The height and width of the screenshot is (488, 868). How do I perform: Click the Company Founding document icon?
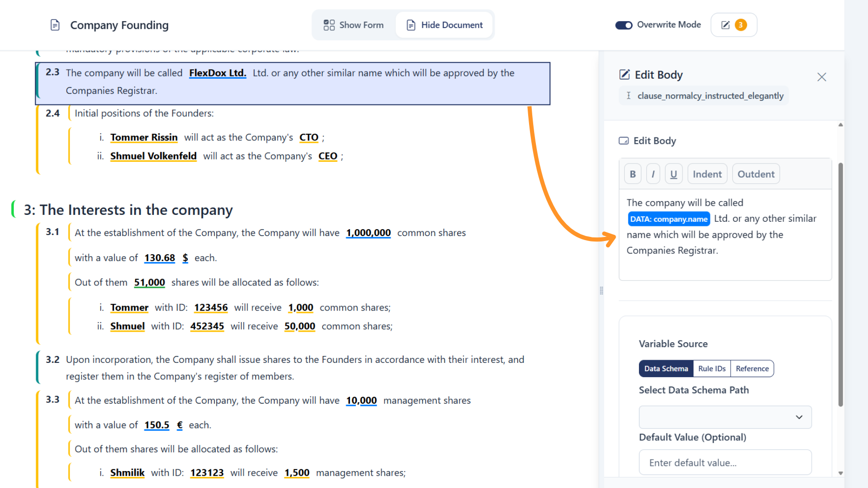pos(55,25)
